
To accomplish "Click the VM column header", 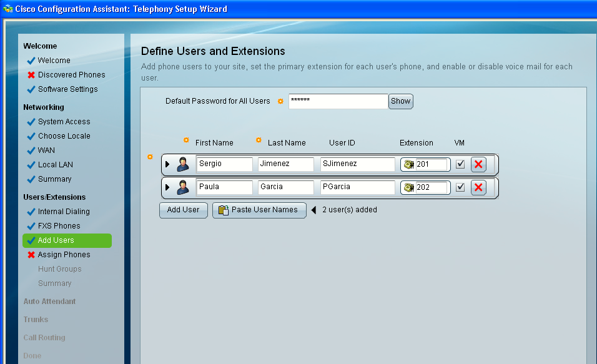I will [x=459, y=143].
